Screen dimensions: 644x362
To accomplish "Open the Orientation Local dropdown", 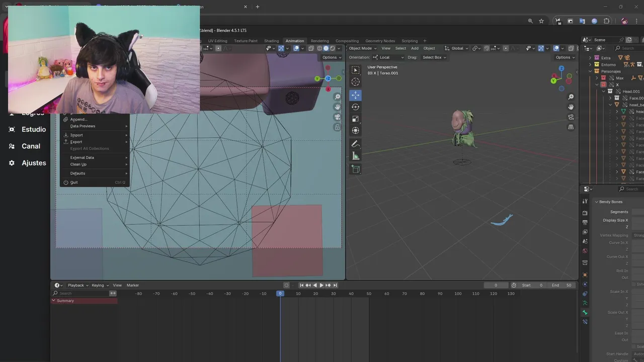I will click(x=388, y=57).
